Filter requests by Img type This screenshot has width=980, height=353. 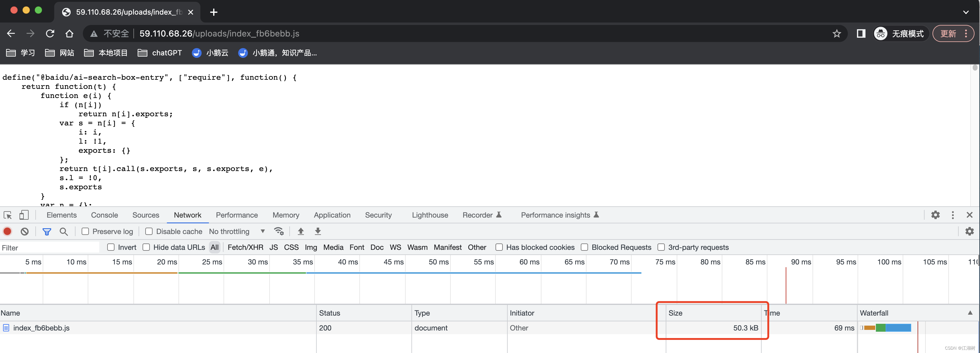(311, 247)
